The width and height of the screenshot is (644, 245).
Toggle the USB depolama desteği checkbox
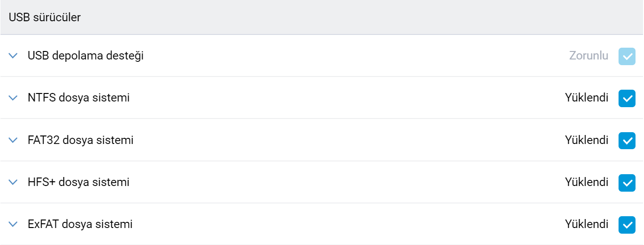pyautogui.click(x=627, y=56)
